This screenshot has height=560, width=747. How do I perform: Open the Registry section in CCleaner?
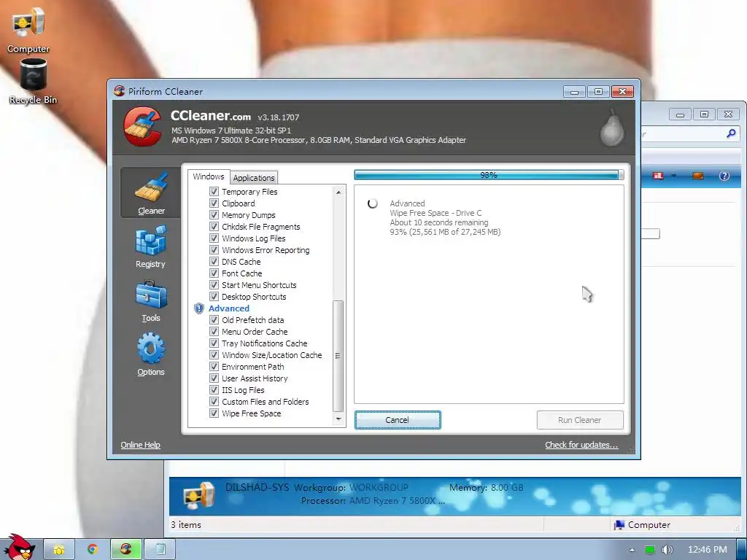pyautogui.click(x=150, y=247)
